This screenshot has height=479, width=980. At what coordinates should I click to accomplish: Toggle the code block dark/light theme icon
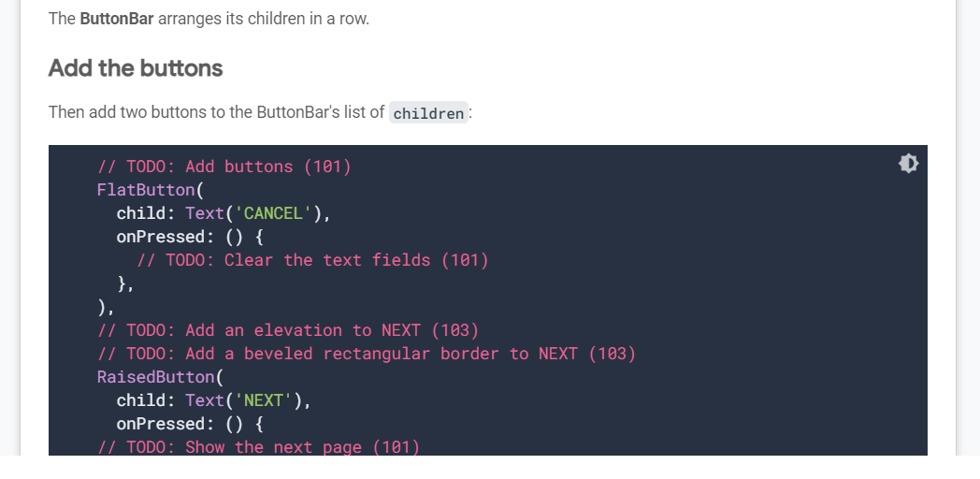click(x=908, y=164)
